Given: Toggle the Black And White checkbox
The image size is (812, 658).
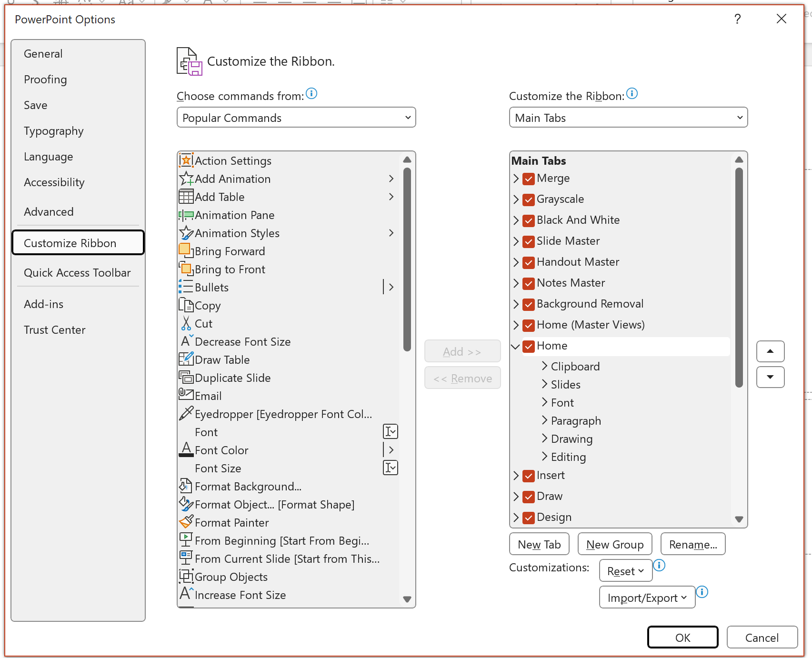Looking at the screenshot, I should (x=529, y=220).
